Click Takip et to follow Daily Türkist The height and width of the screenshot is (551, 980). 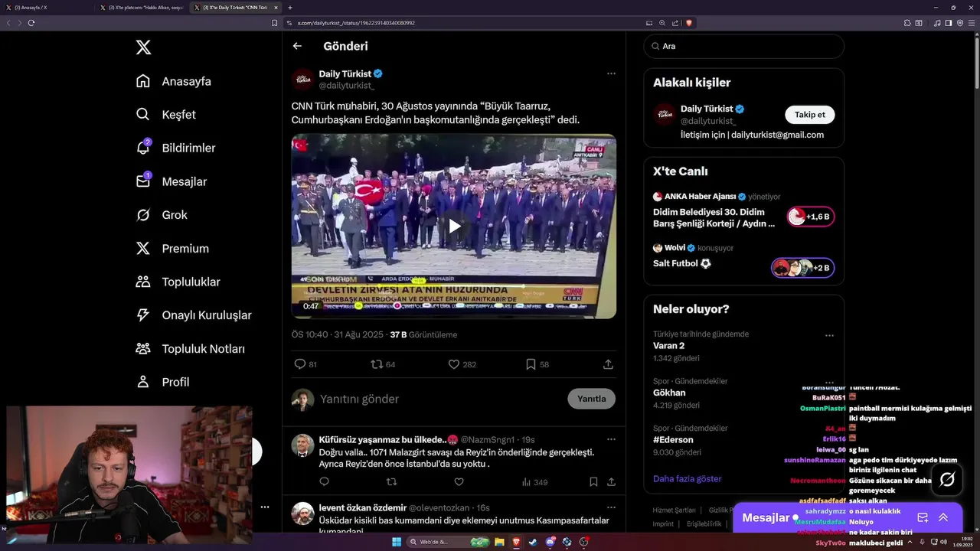(809, 115)
